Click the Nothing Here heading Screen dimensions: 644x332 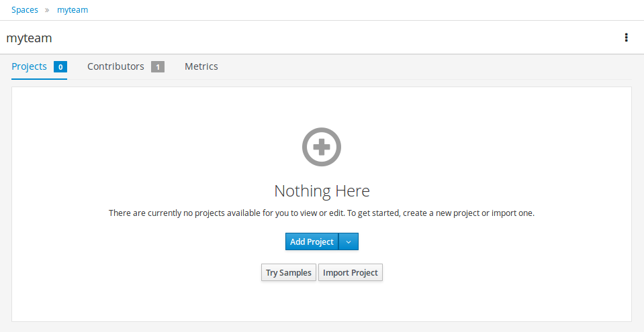pyautogui.click(x=322, y=191)
